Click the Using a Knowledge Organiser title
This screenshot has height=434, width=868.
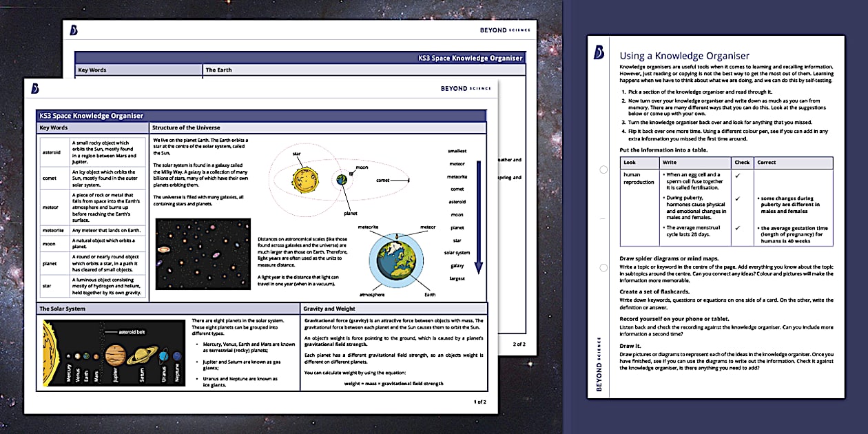684,56
